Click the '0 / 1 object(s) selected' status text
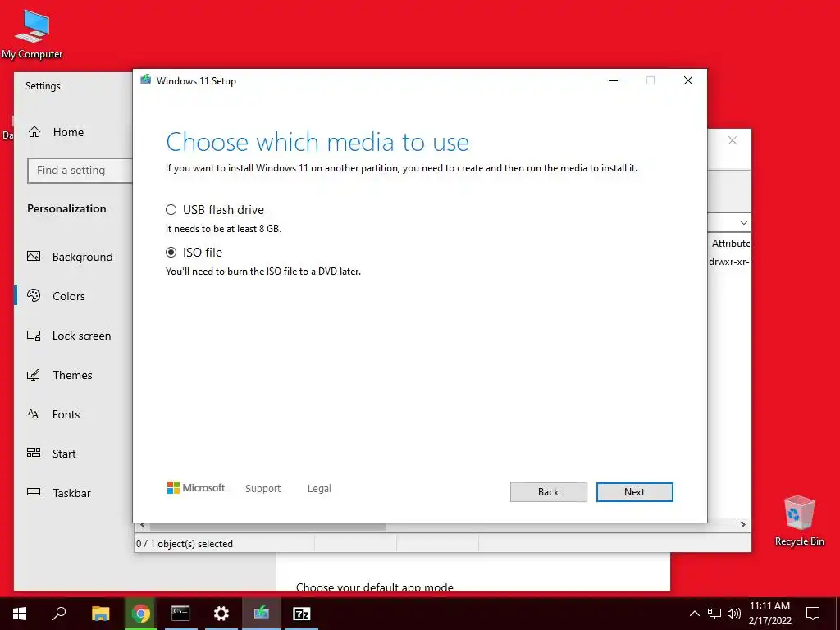840x630 pixels. tap(185, 544)
